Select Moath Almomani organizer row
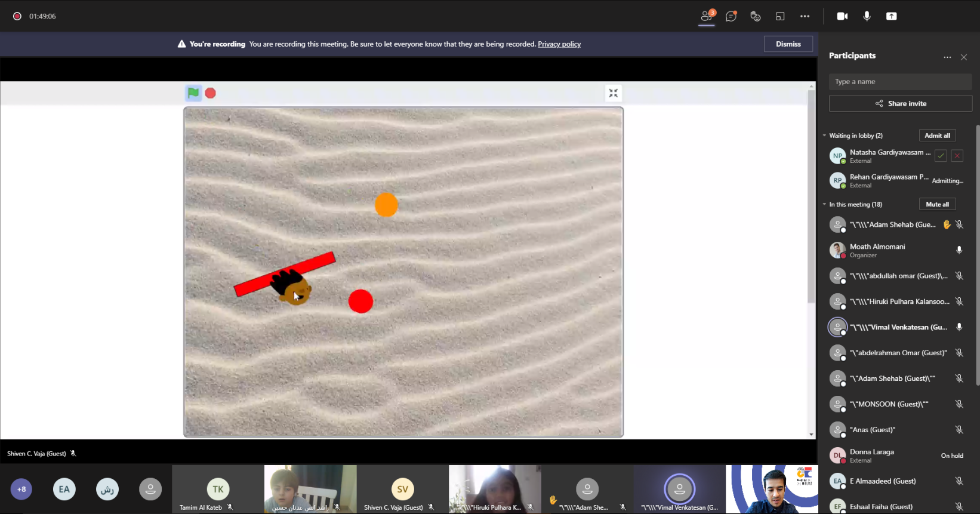The width and height of the screenshot is (980, 514). pyautogui.click(x=897, y=250)
